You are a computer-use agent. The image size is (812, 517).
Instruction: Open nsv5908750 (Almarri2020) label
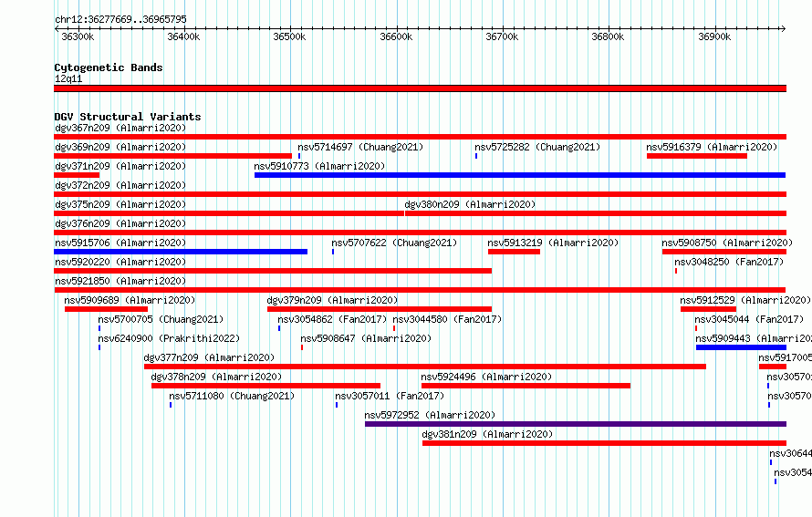727,243
